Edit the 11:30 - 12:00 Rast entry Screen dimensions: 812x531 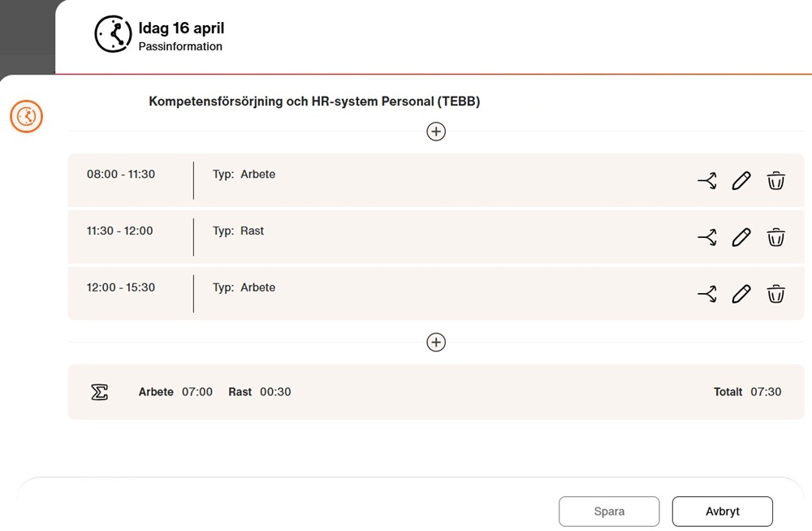pyautogui.click(x=741, y=237)
